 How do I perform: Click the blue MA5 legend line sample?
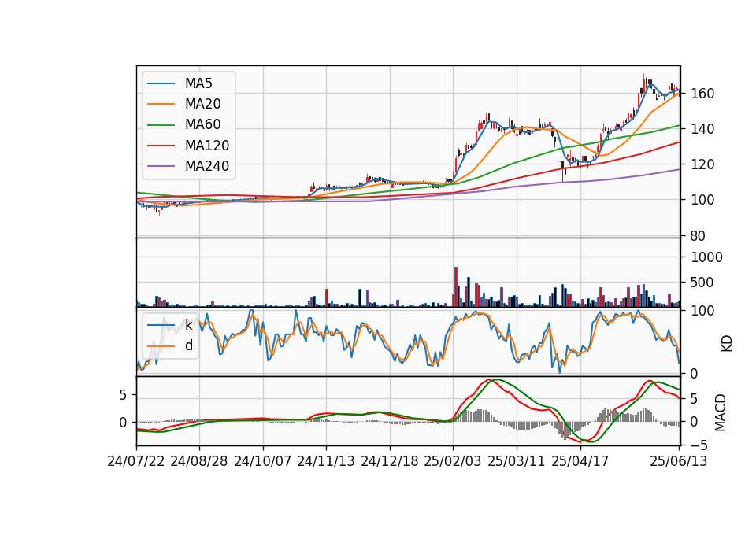pyautogui.click(x=161, y=83)
